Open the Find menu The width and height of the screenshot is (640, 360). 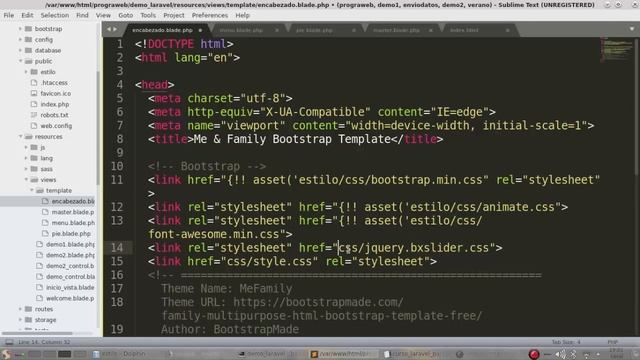[x=82, y=15]
